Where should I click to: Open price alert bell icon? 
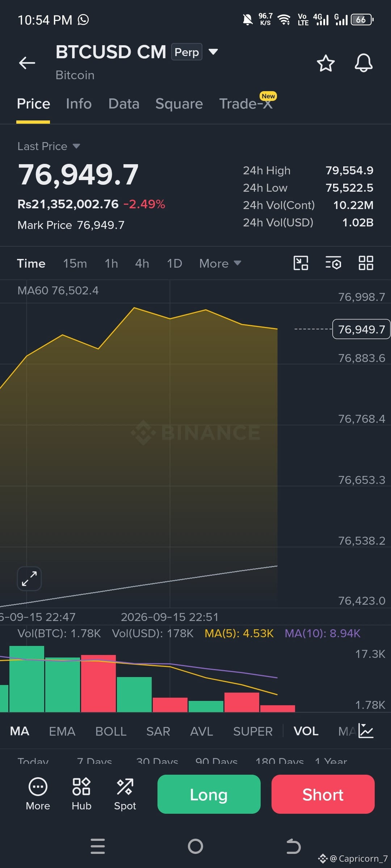(x=363, y=63)
